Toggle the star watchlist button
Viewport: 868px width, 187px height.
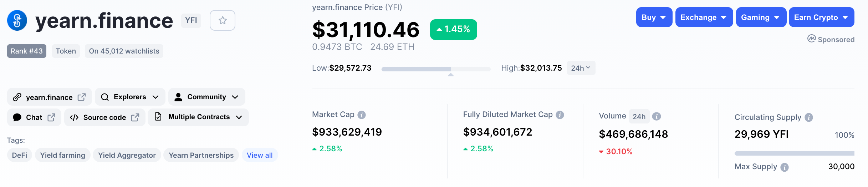pos(223,20)
